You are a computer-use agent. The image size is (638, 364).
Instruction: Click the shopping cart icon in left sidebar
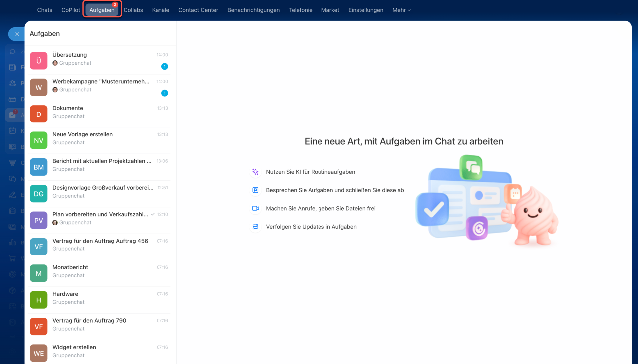click(13, 258)
